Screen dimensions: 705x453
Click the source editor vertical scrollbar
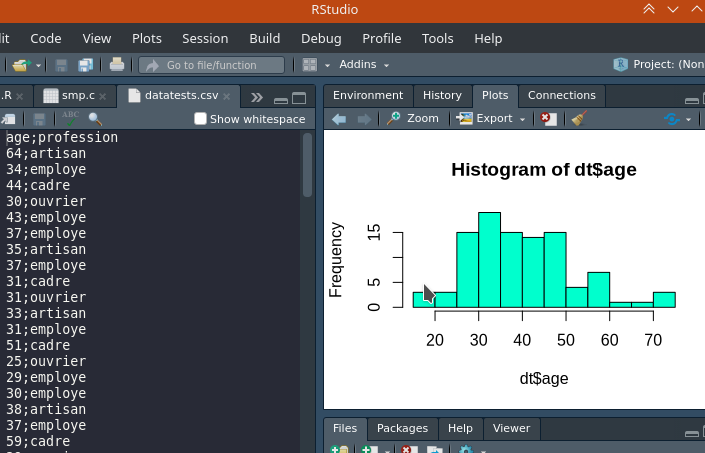(308, 165)
